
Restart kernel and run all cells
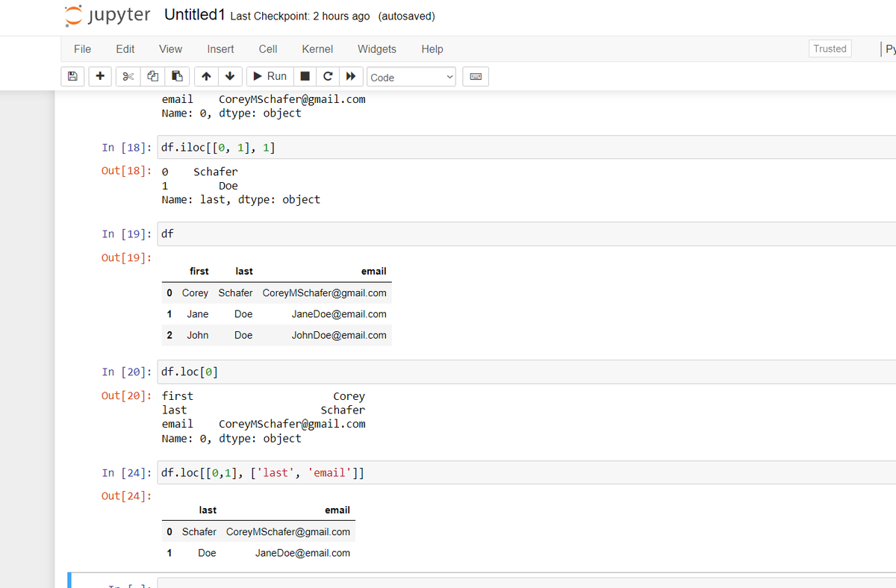coord(350,76)
